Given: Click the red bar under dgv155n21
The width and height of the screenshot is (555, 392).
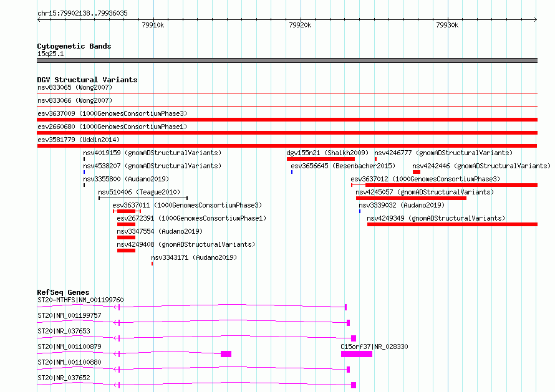Looking at the screenshot, I should pos(321,159).
